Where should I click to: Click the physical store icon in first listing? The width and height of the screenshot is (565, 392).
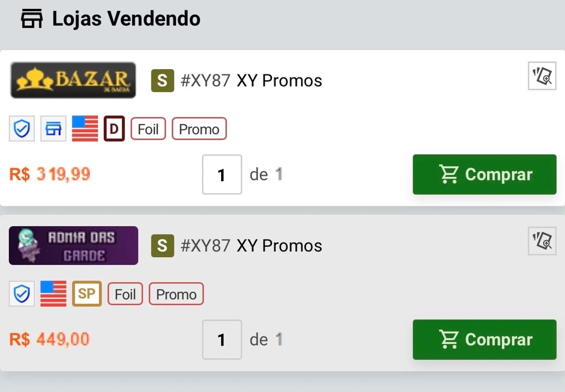(x=53, y=129)
